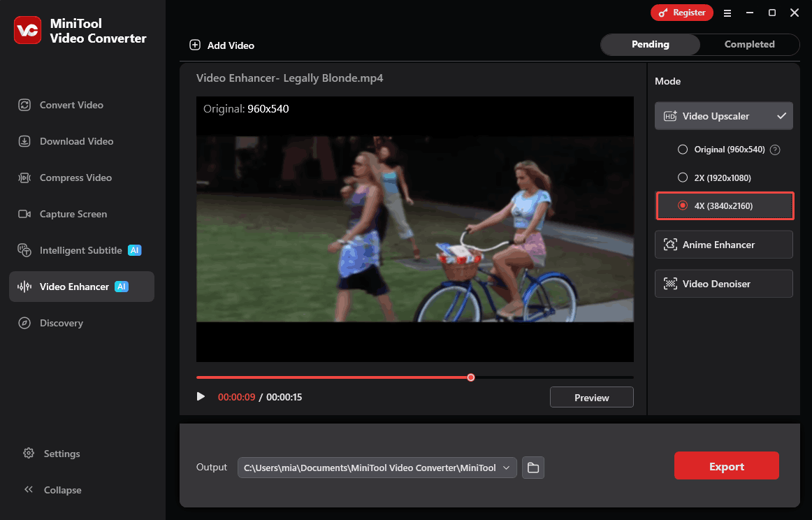This screenshot has height=520, width=812.
Task: Click the Register button
Action: [681, 12]
